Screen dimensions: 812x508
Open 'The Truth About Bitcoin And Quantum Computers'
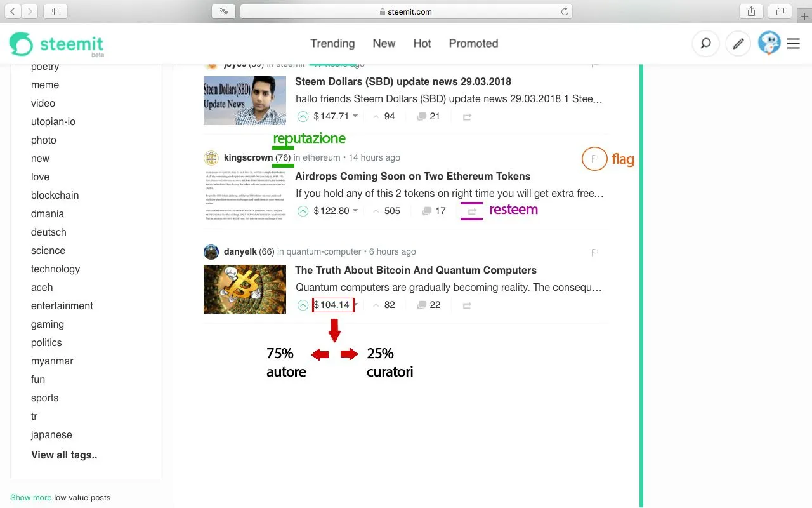point(416,270)
